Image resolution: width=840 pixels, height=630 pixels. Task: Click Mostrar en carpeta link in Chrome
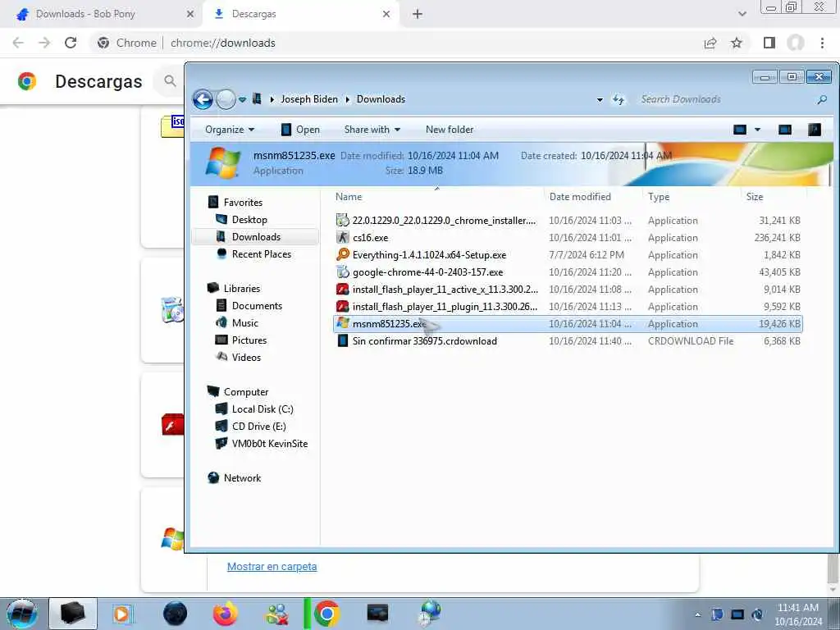[x=272, y=566]
